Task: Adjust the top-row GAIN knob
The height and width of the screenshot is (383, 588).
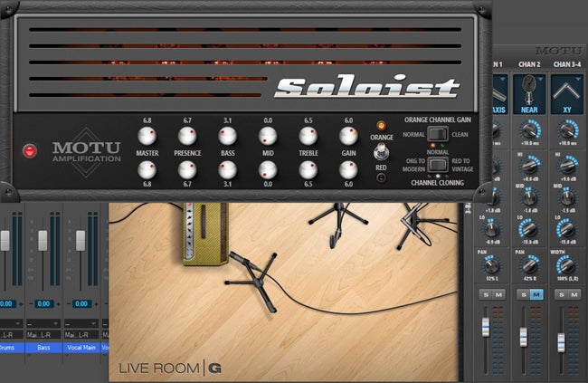Action: coord(348,136)
